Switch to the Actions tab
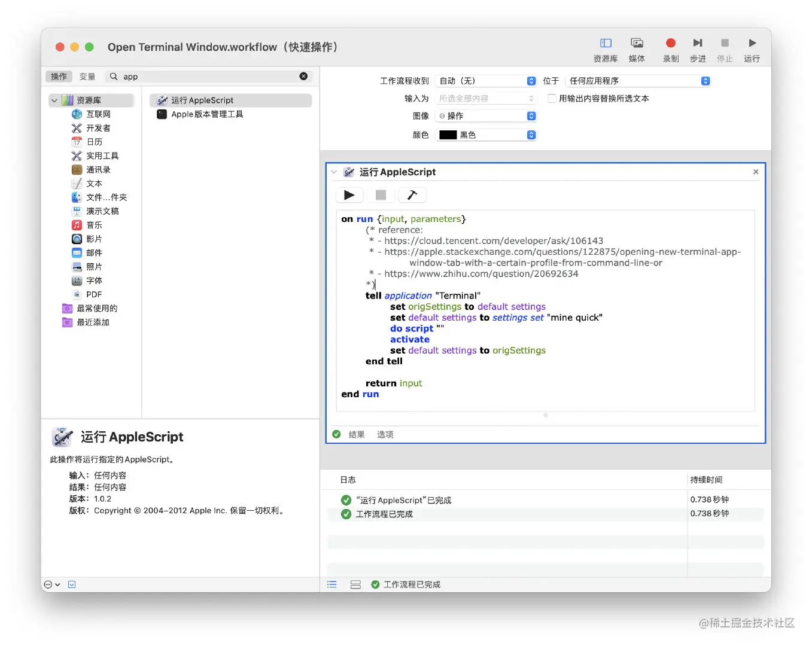 pyautogui.click(x=59, y=77)
